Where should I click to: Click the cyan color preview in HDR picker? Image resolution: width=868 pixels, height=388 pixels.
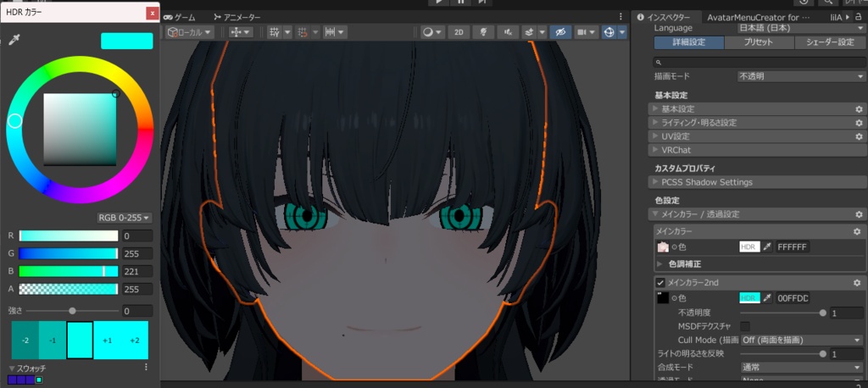tap(127, 41)
